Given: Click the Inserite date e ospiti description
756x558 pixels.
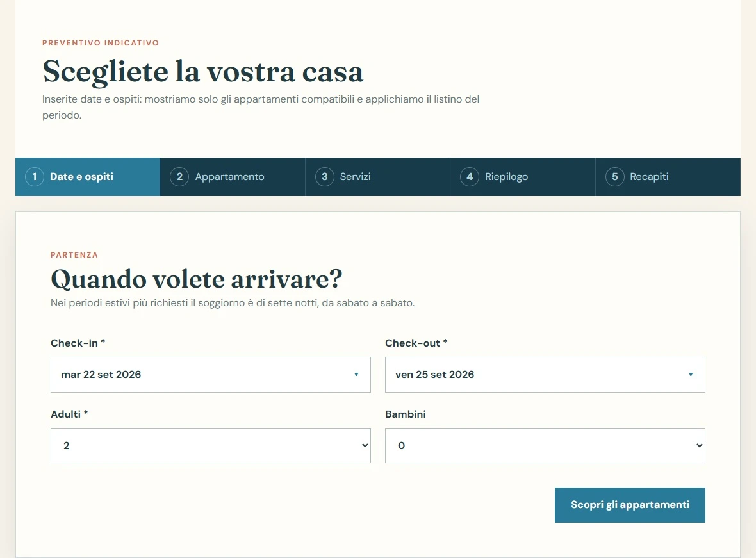Looking at the screenshot, I should [x=260, y=107].
